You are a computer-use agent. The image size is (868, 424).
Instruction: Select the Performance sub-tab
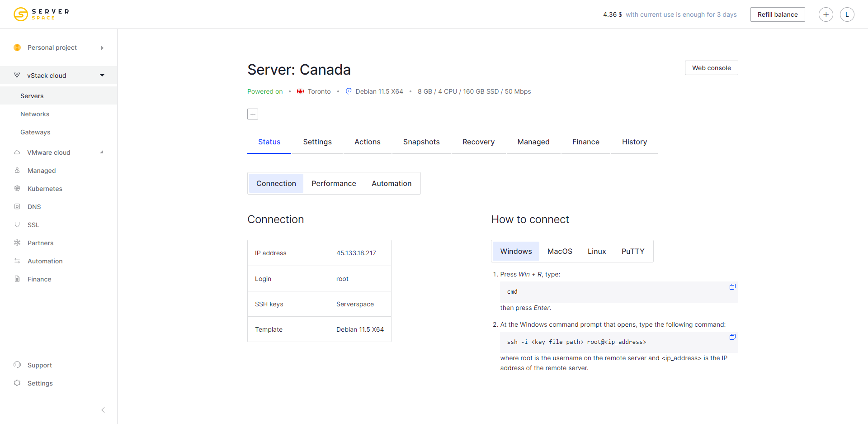pos(334,183)
